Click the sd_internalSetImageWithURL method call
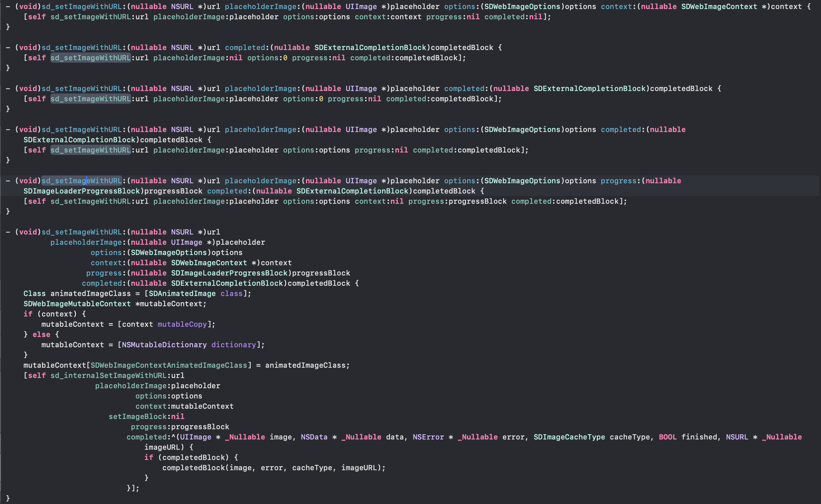Image resolution: width=821 pixels, height=504 pixels. click(x=108, y=375)
